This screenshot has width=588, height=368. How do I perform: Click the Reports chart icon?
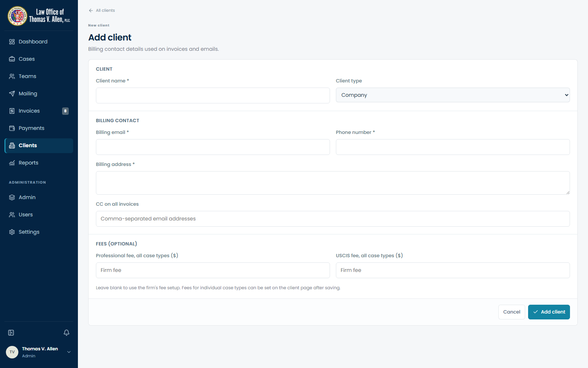point(12,163)
